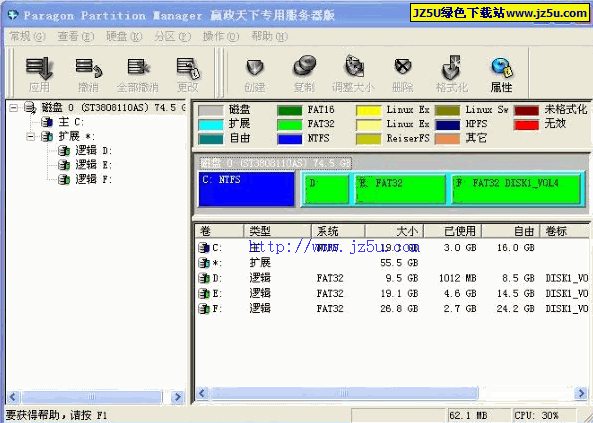
Task: Click the Paragon app icon in title bar
Action: tap(13, 15)
